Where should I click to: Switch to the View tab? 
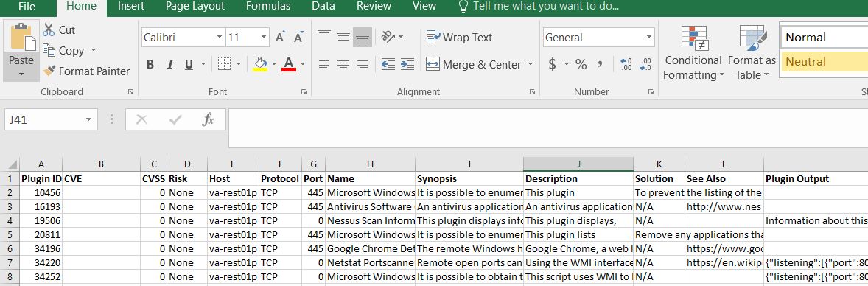424,7
